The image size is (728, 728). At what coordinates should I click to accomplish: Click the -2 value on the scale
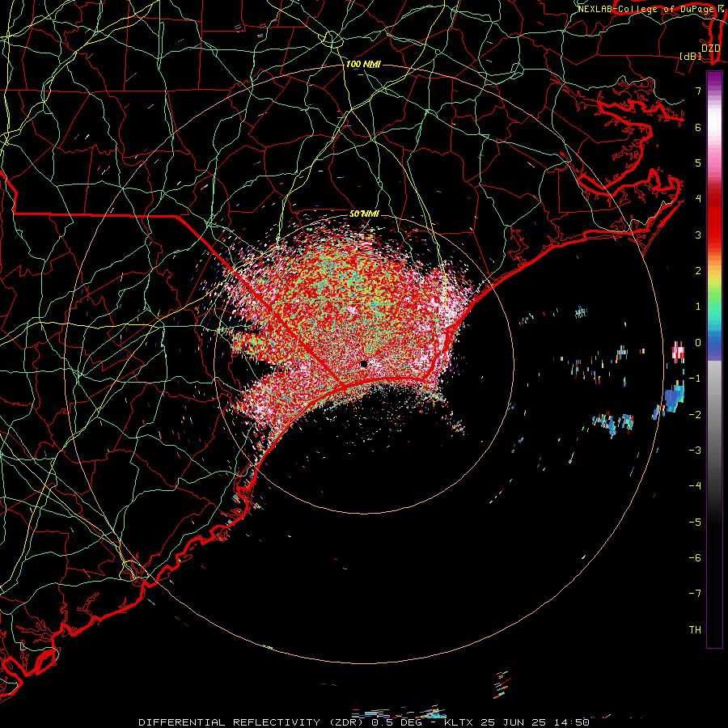tap(695, 415)
